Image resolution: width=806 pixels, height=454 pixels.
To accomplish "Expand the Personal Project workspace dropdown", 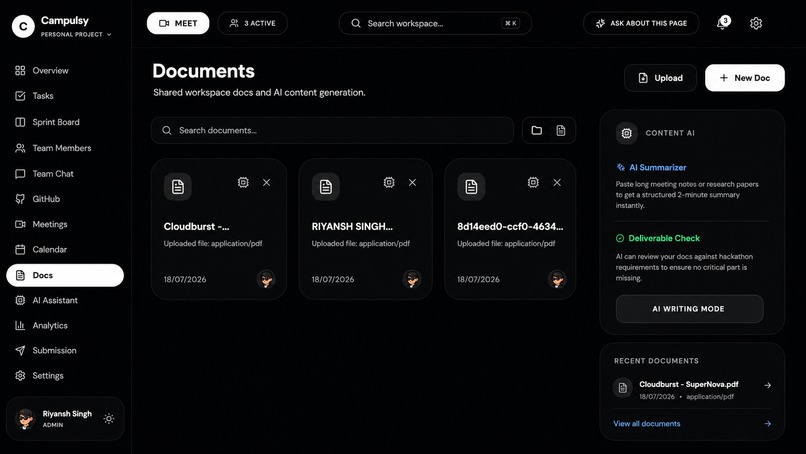I will (x=76, y=34).
